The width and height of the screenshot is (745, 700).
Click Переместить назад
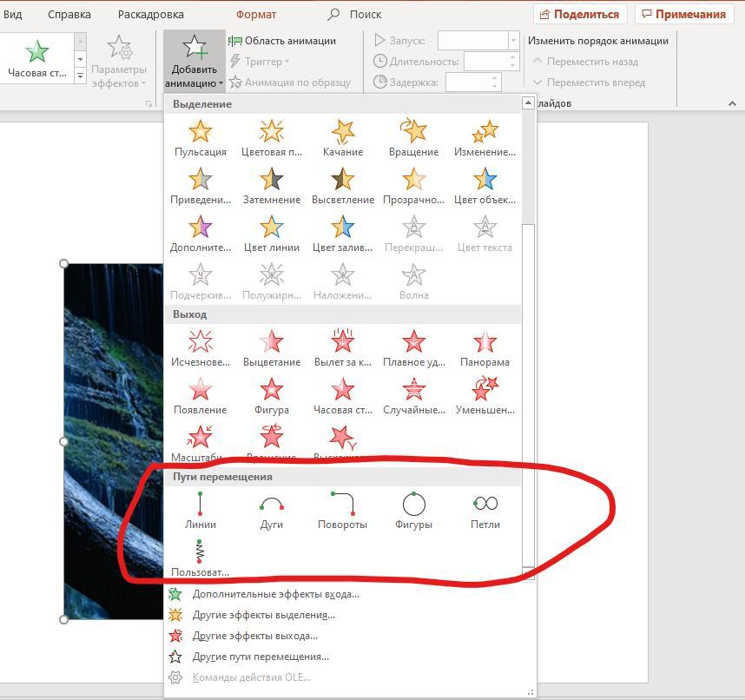585,62
